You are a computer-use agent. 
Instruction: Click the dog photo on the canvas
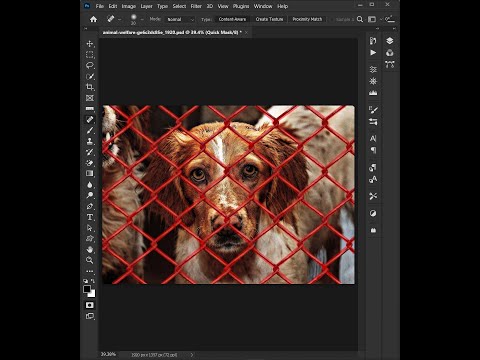click(x=229, y=195)
